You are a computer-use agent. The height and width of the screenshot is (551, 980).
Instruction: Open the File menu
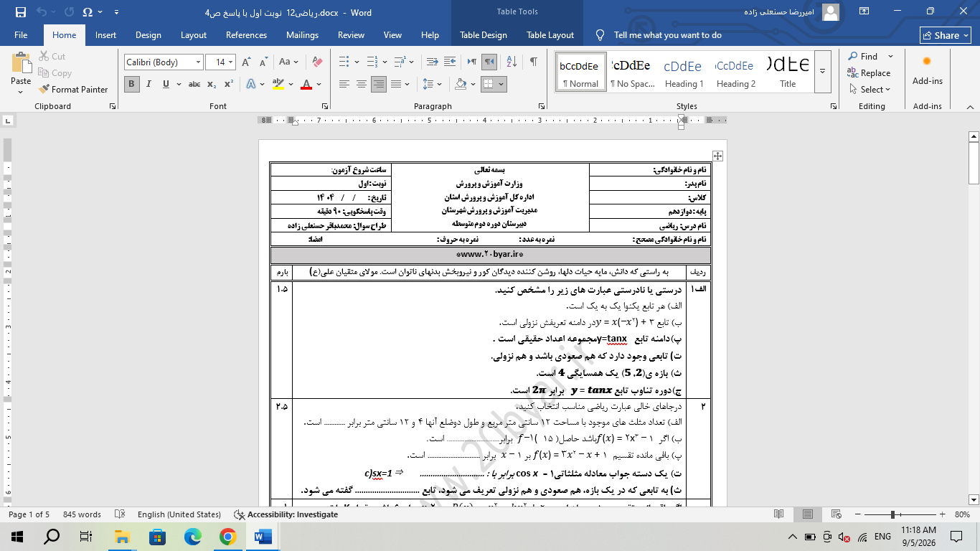(21, 35)
